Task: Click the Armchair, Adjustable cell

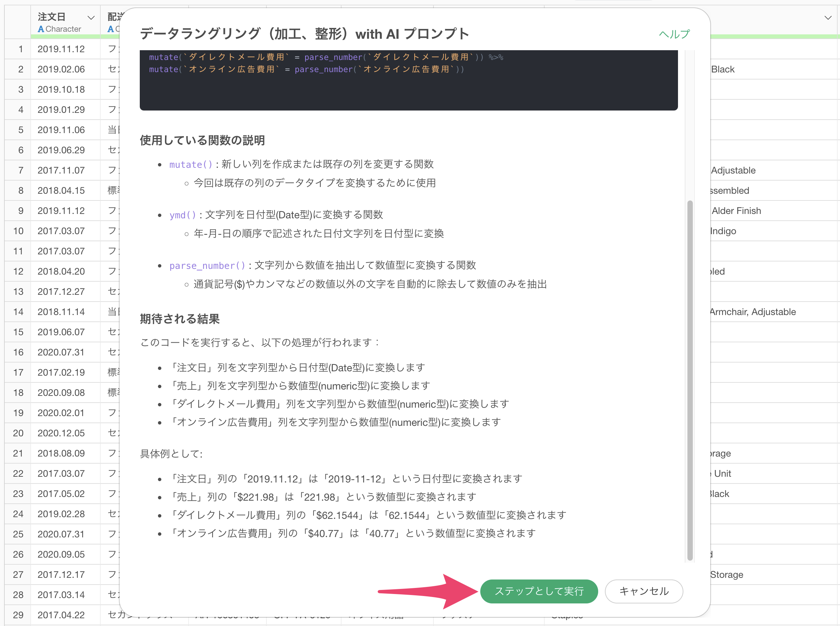Action: [752, 312]
